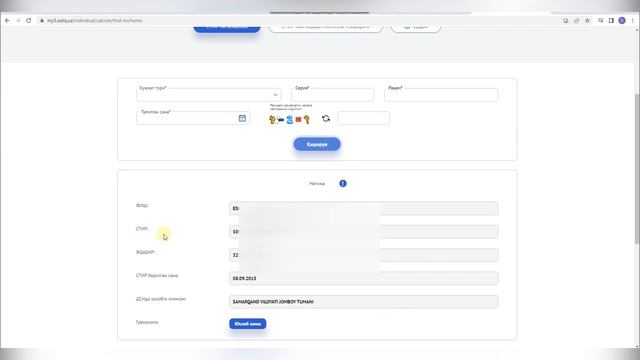The width and height of the screenshot is (640, 360).
Task: Open the purple profile avatar
Action: coord(622,20)
